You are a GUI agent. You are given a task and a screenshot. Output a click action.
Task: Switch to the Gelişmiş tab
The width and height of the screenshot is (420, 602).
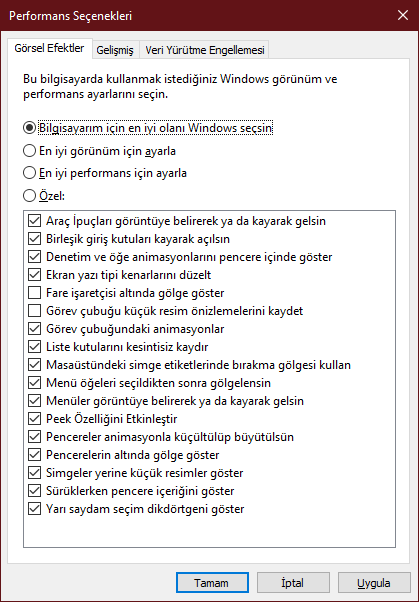tap(115, 50)
